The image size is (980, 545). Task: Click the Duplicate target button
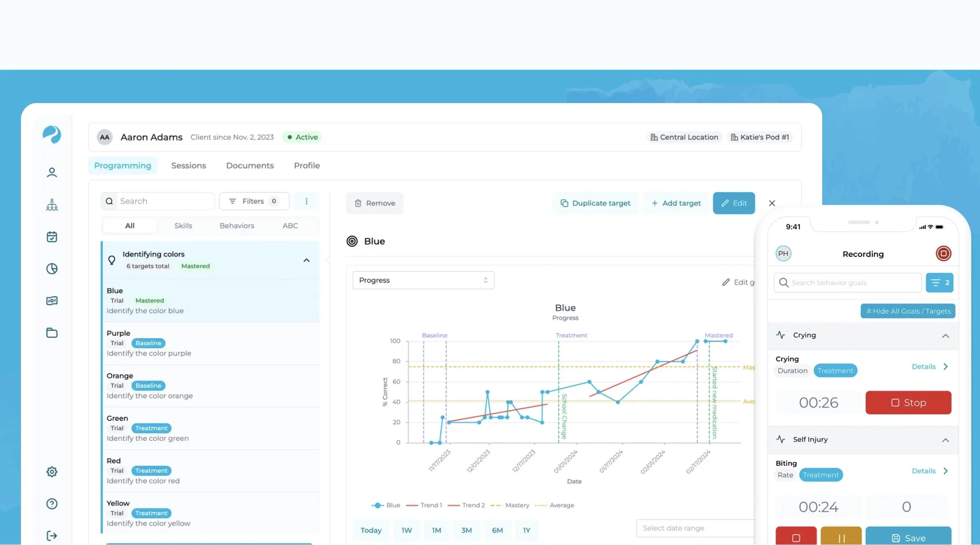coord(595,203)
